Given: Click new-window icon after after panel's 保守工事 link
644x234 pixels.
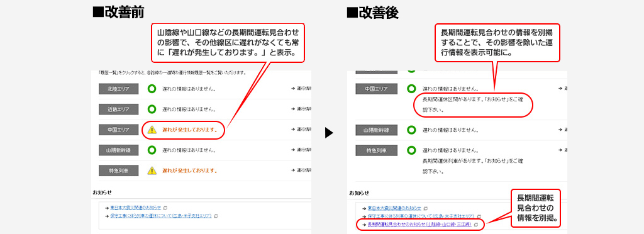Looking at the screenshot, I should coord(479,216).
